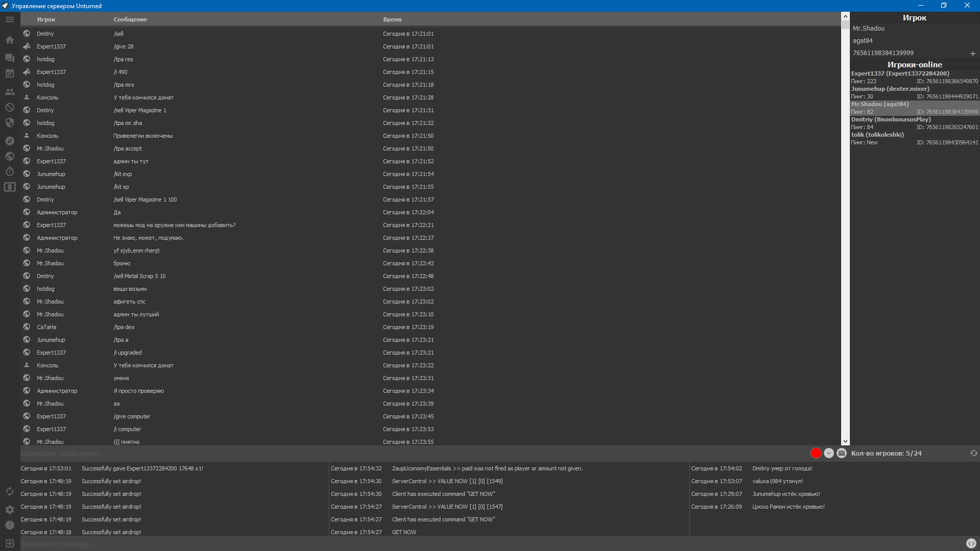This screenshot has height=551, width=980.
Task: Click the shield icon in the sidebar
Action: click(x=10, y=122)
